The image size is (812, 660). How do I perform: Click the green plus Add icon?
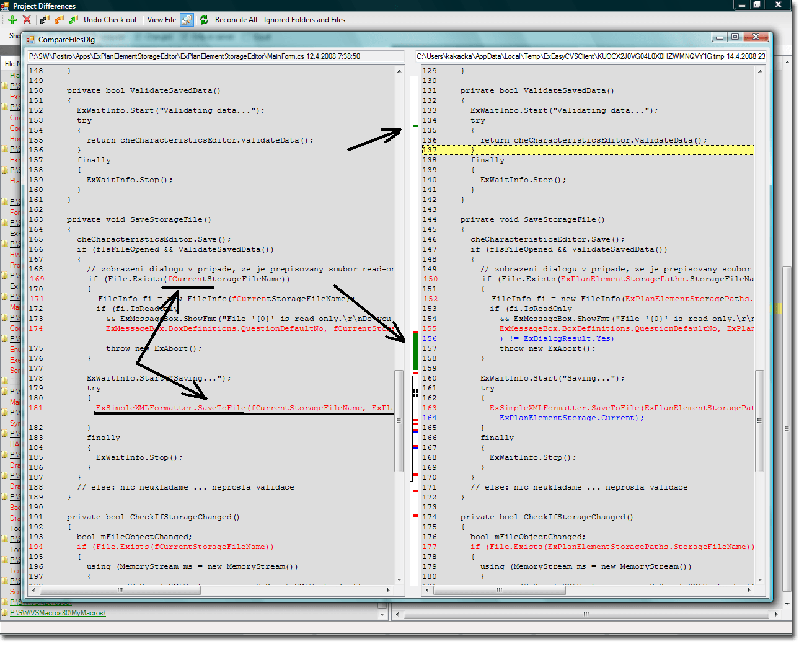click(12, 20)
